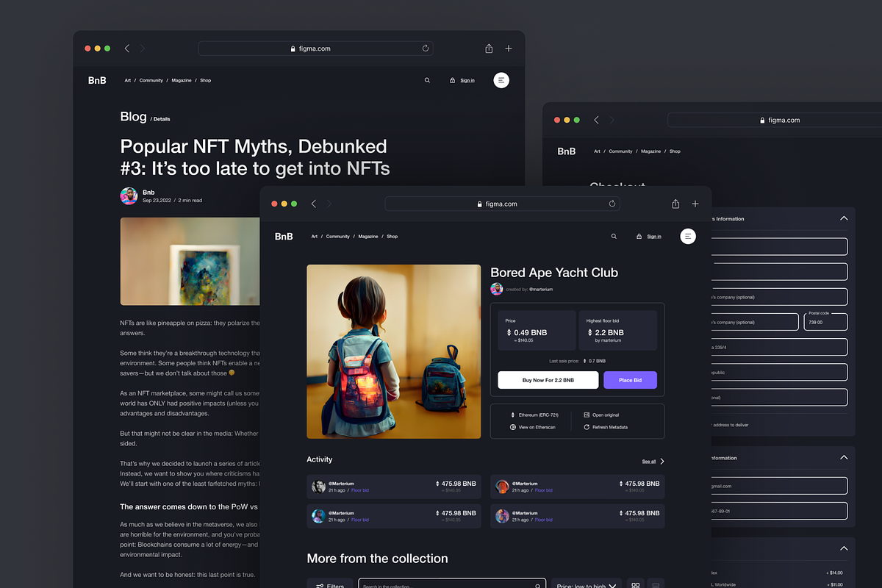The height and width of the screenshot is (588, 882).
Task: Go back in the product window browser
Action: pos(314,204)
